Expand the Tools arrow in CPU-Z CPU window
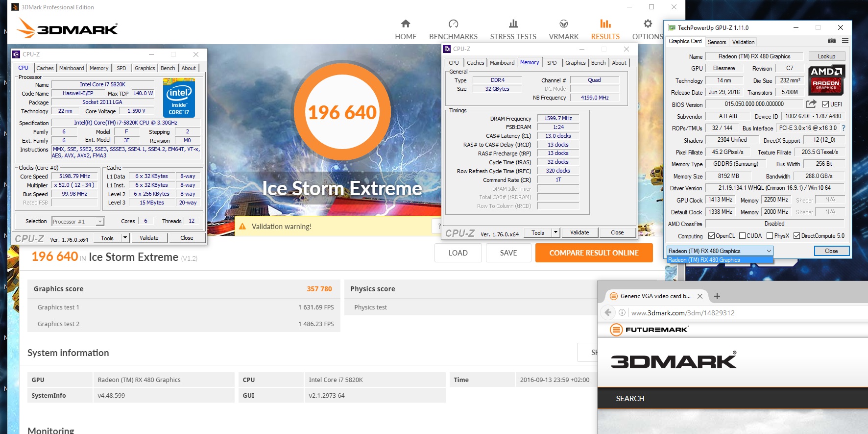 pos(125,238)
